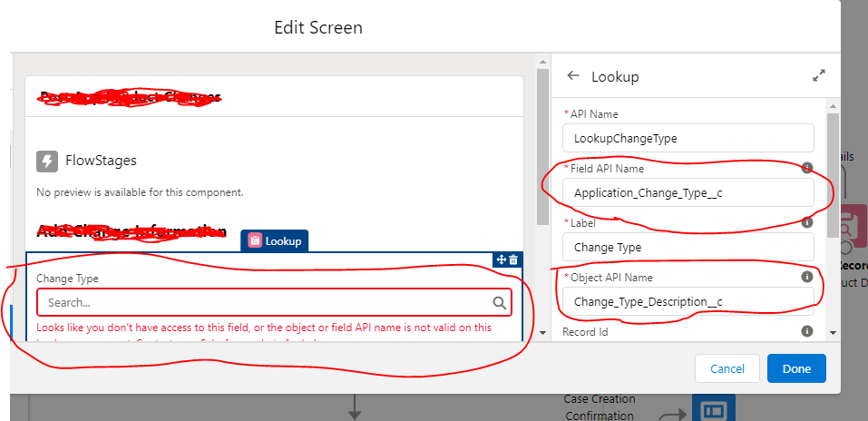Show info tooltip for Label field
The height and width of the screenshot is (421, 868).
(807, 222)
